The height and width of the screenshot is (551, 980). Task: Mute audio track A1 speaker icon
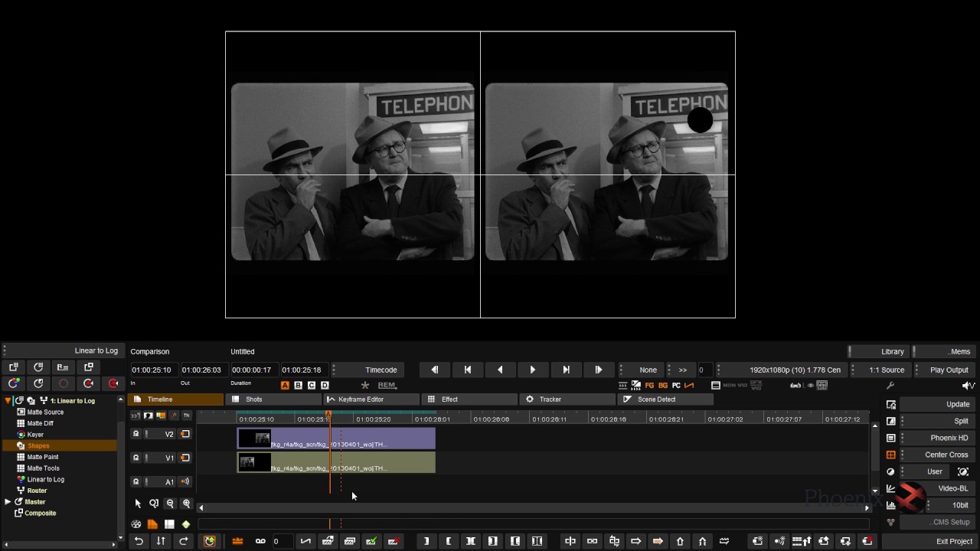point(185,481)
